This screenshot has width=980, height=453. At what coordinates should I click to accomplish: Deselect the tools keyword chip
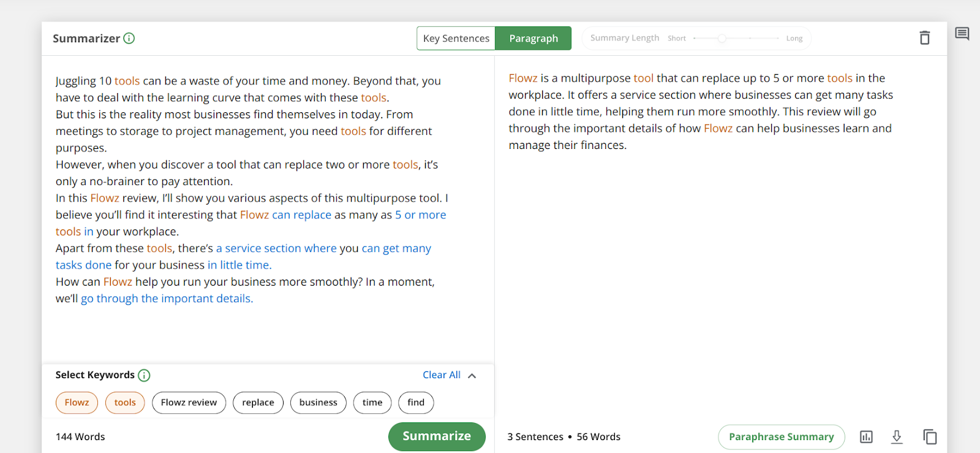pos(125,403)
